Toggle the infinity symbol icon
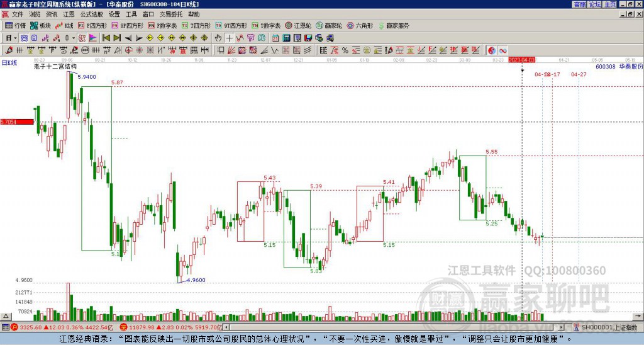Viewport: 644px width, 345px height. 502,50
